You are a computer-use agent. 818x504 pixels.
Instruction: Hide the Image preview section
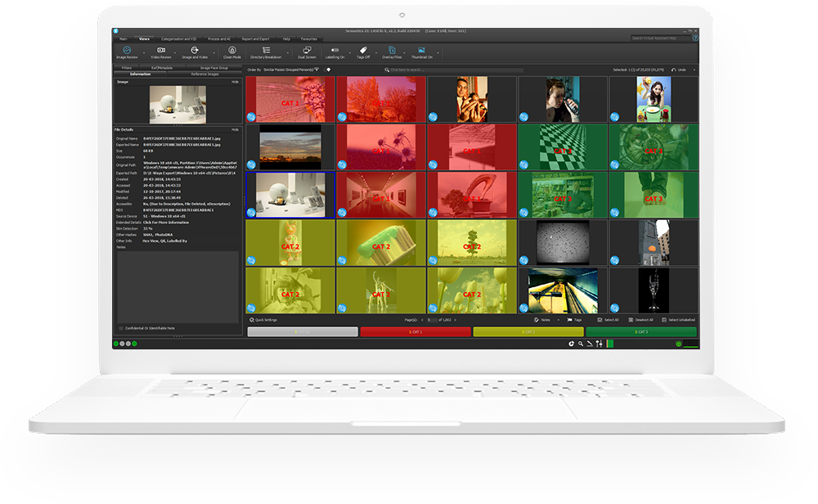pyautogui.click(x=236, y=82)
